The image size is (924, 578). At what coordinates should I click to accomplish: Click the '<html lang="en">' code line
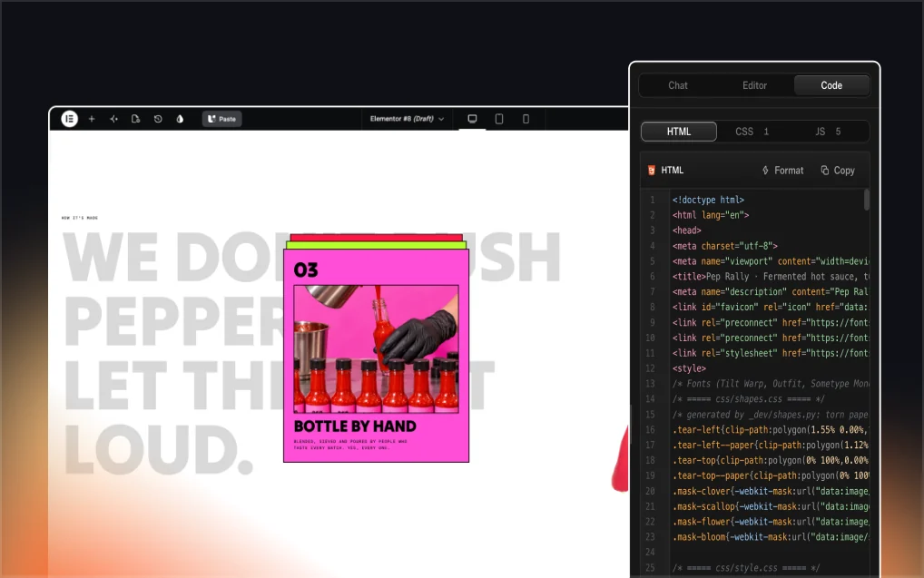(711, 215)
